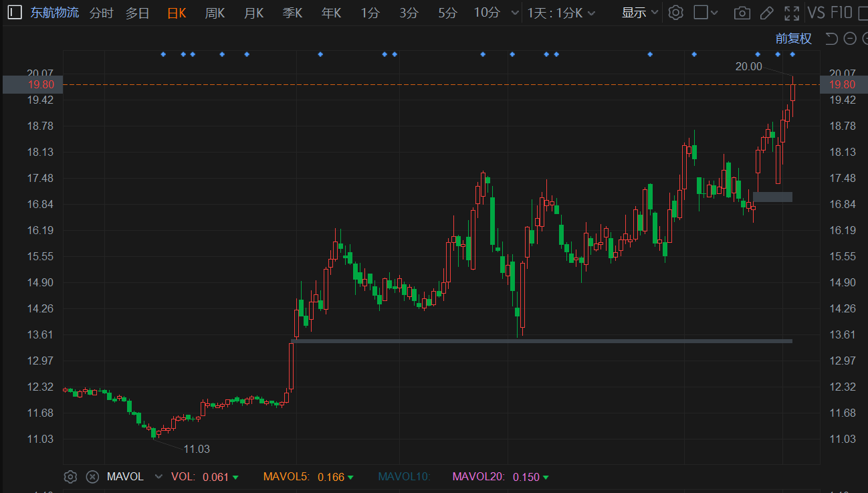868x493 pixels.
Task: Click the 20.00 high price label
Action: click(x=748, y=66)
